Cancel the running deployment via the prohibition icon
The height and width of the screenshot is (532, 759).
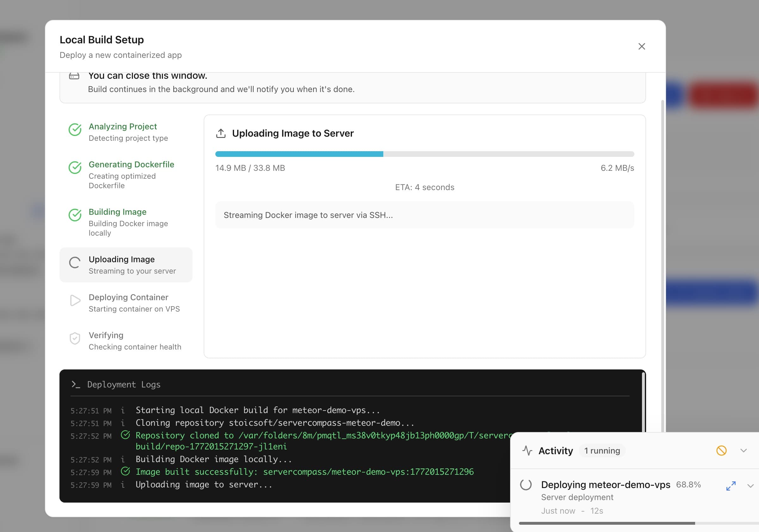tap(722, 450)
